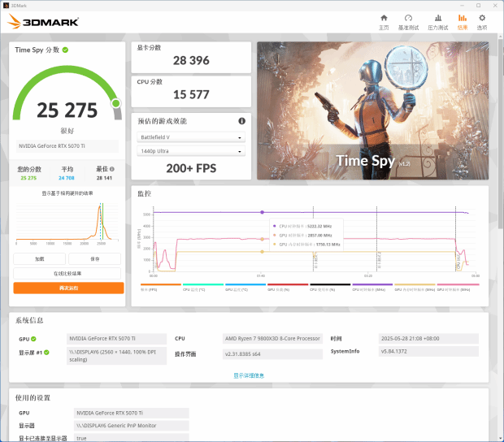The width and height of the screenshot is (504, 442).
Task: Click the NVIDIA GeForce RTX 5070 Ti label under gauge
Action: coord(67,145)
